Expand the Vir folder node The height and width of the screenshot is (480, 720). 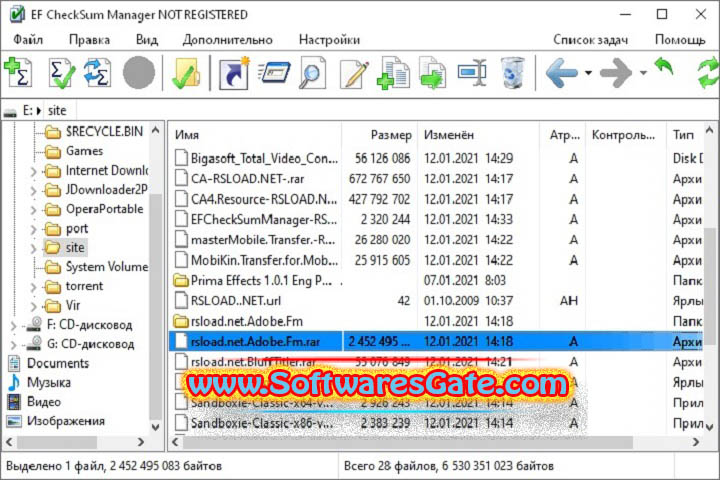33,306
